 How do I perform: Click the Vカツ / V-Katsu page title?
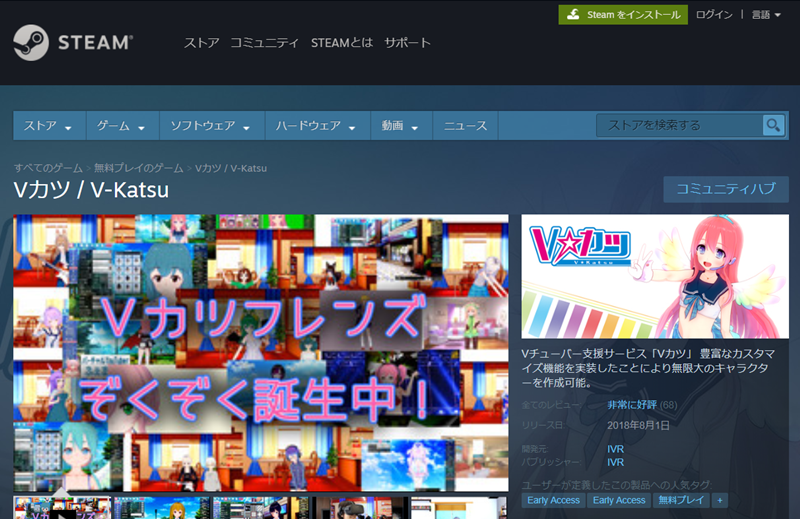(x=91, y=190)
